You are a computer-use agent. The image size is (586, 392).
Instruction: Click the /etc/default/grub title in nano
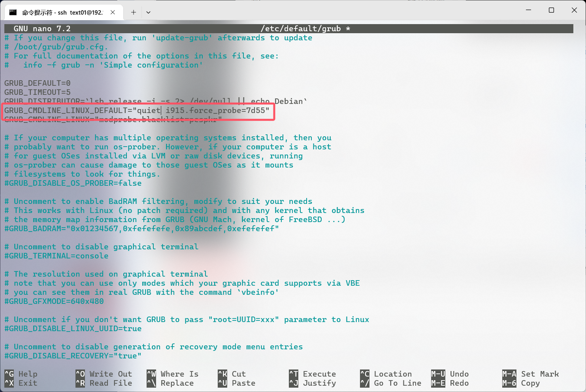(301, 28)
